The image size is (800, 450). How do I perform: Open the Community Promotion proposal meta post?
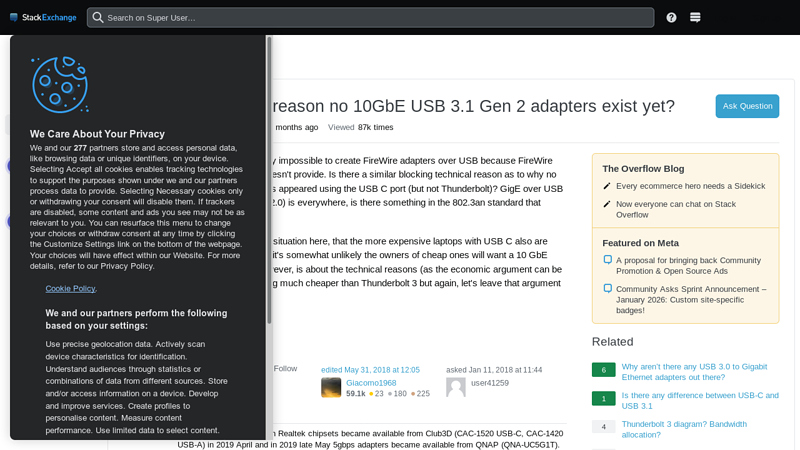pyautogui.click(x=688, y=265)
